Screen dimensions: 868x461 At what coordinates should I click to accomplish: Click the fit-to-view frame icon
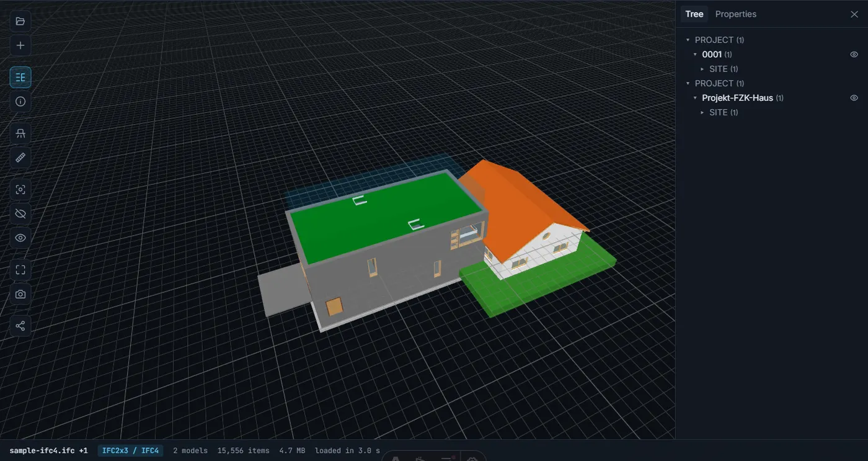(x=20, y=270)
